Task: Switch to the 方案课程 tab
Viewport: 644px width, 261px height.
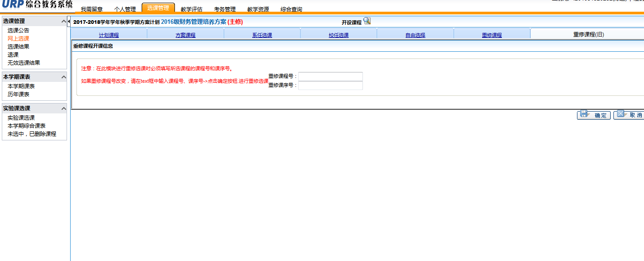Action: (185, 35)
